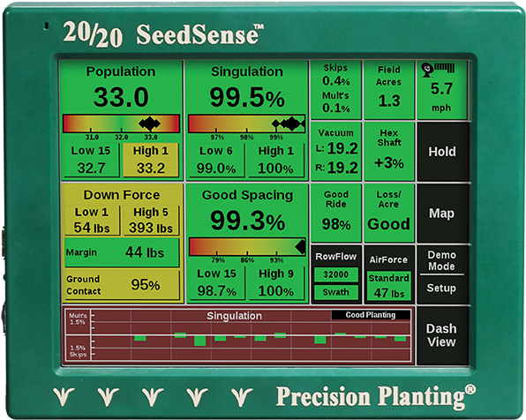Tap the 1.5% Skips axis label
This screenshot has width=526, height=420.
click(x=78, y=351)
